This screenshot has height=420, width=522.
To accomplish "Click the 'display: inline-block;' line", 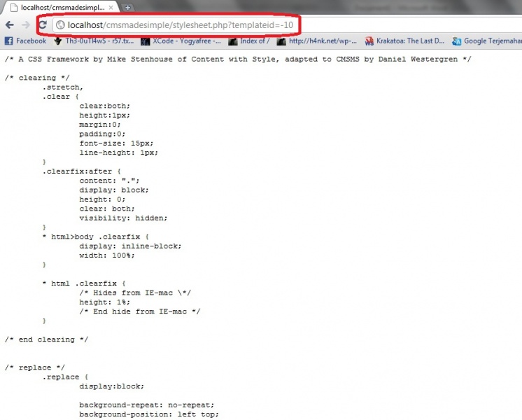I will pos(130,246).
